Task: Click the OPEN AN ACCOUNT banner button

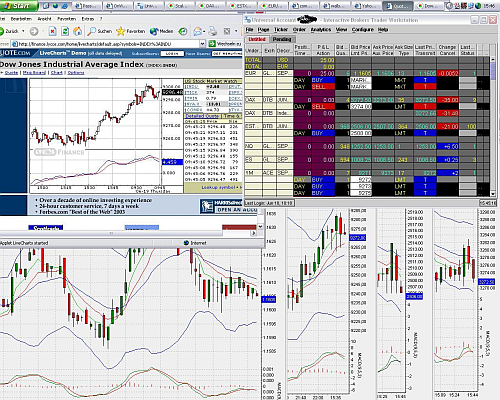Action: (236, 210)
